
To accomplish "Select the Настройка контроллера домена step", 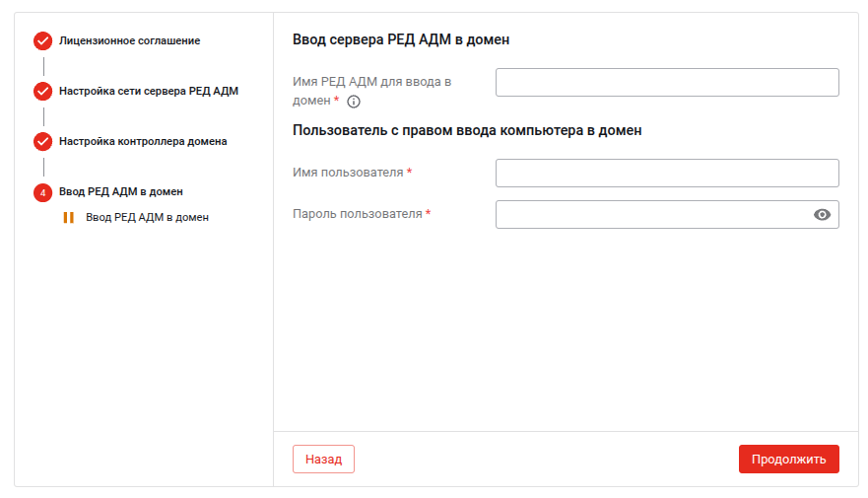I will [x=143, y=142].
